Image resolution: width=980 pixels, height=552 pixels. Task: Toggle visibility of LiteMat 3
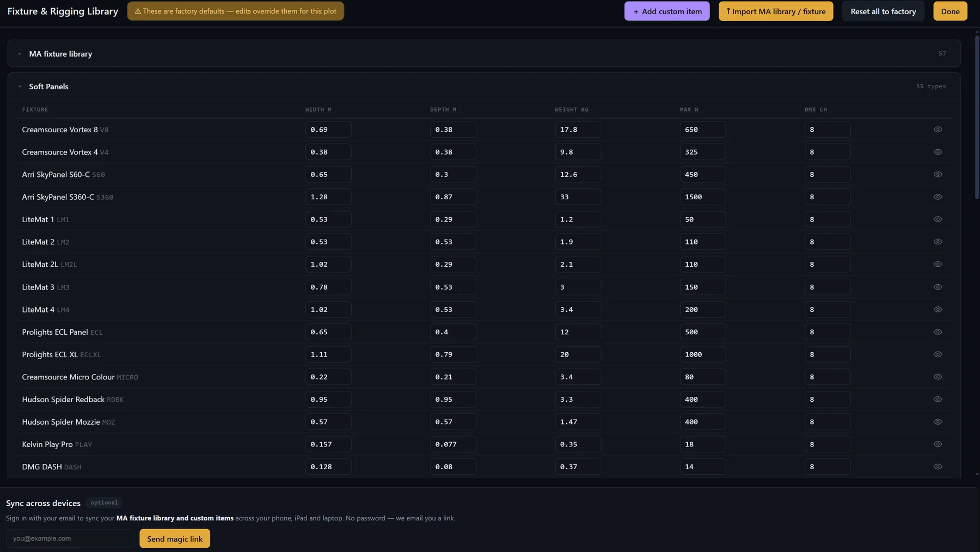coord(938,287)
